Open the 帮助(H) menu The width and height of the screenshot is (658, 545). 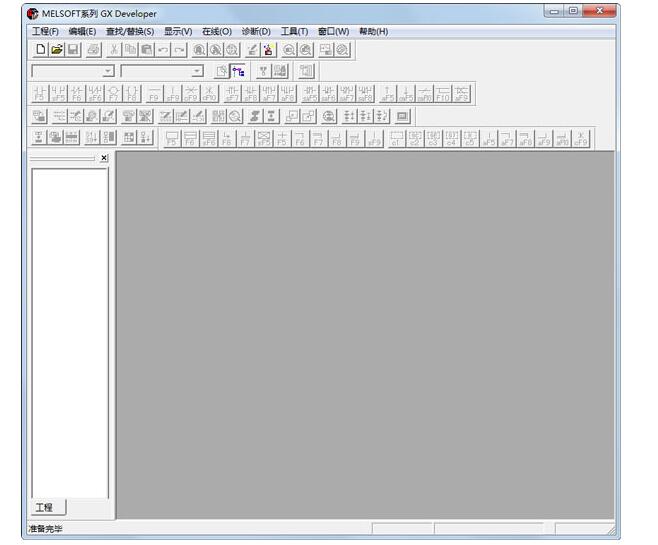click(x=373, y=31)
